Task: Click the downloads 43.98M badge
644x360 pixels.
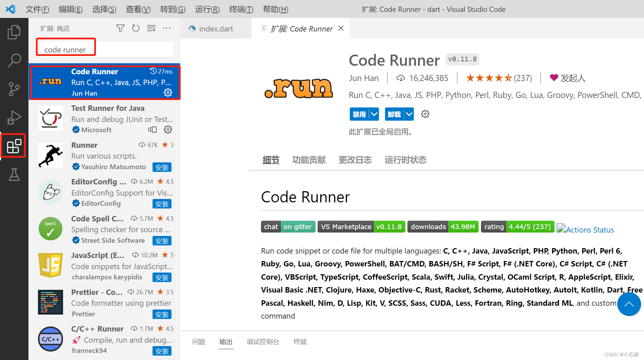Action: tap(443, 227)
